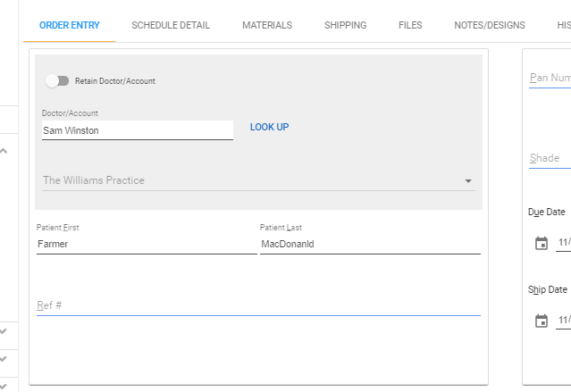This screenshot has width=571, height=392.
Task: Click the Due Date text input
Action: [564, 243]
